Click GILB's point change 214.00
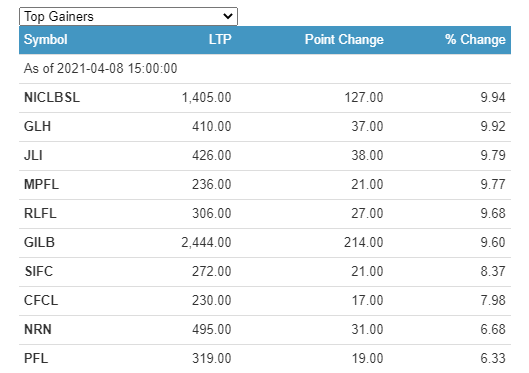The image size is (529, 373). coord(364,242)
